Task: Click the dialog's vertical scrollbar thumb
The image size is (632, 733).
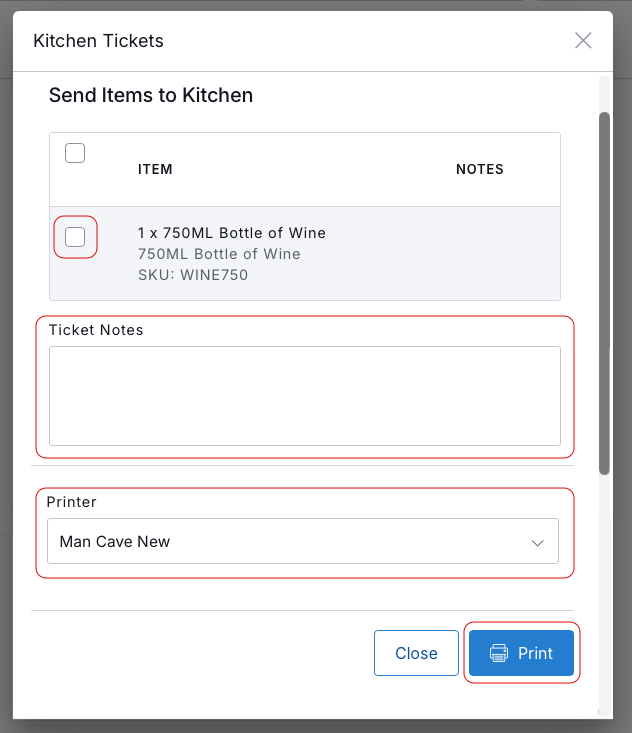Action: pos(604,294)
